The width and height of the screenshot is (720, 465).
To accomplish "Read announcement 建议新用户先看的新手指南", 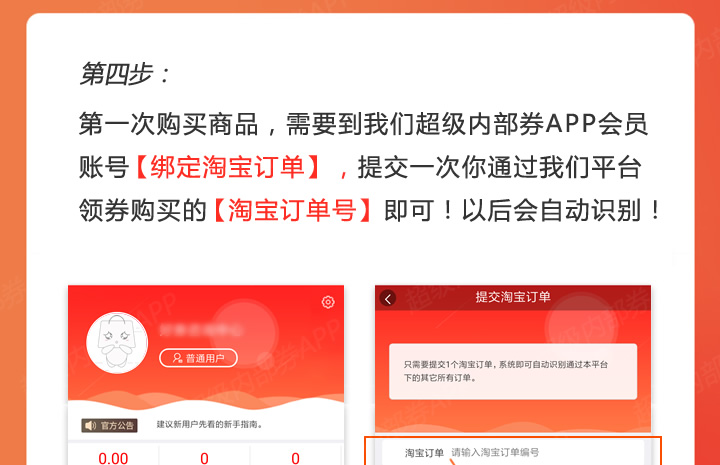I will [210, 424].
